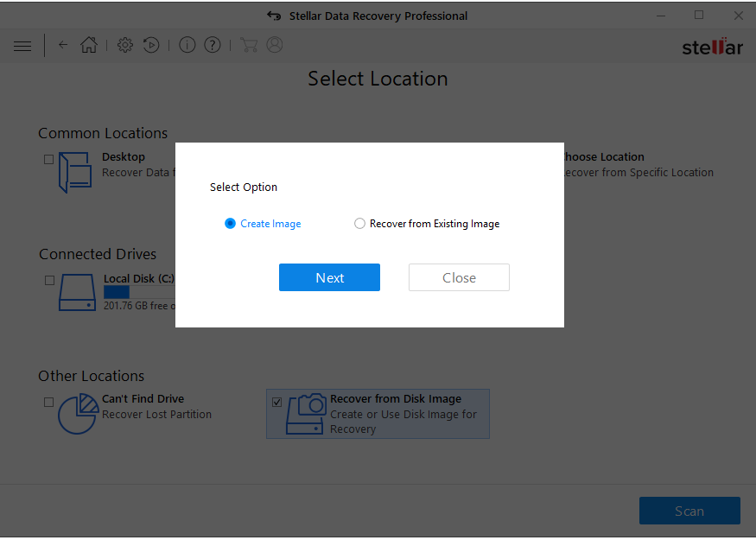Viewport: 756px width, 540px height.
Task: Uncheck Recover from Disk Image checkbox
Action: click(276, 402)
